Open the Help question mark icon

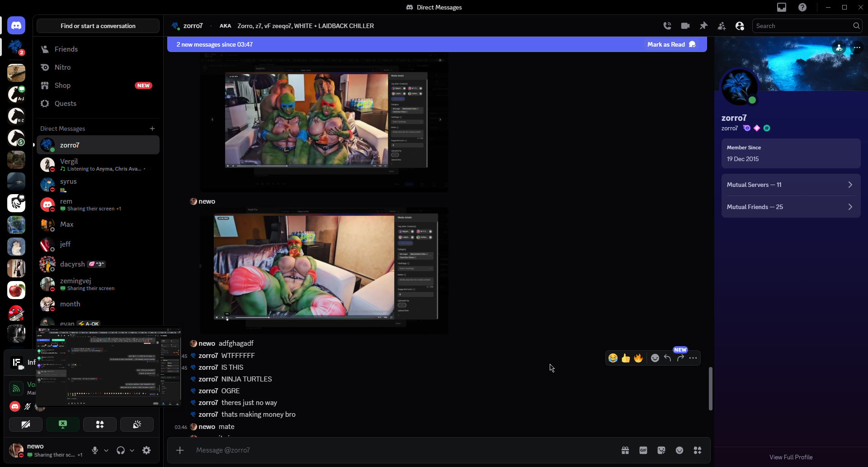click(802, 7)
